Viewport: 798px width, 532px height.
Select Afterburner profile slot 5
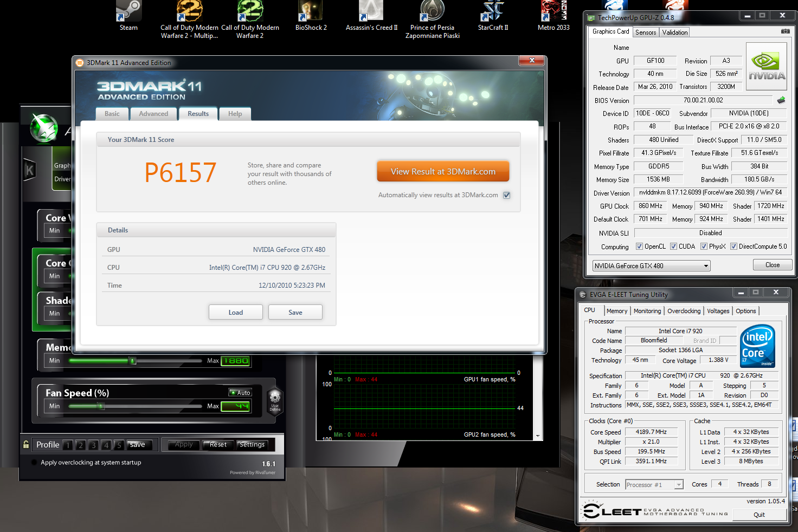click(x=119, y=445)
